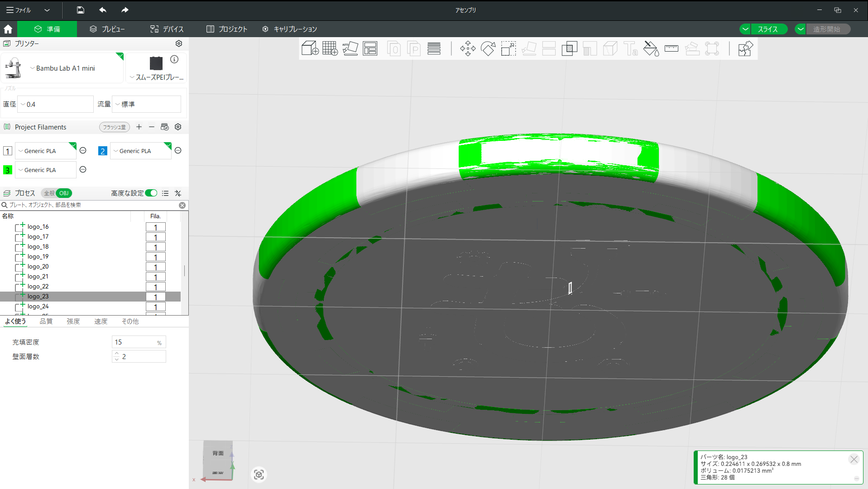Image resolution: width=868 pixels, height=489 pixels.
Task: Select the Text shape tool
Action: pos(630,48)
